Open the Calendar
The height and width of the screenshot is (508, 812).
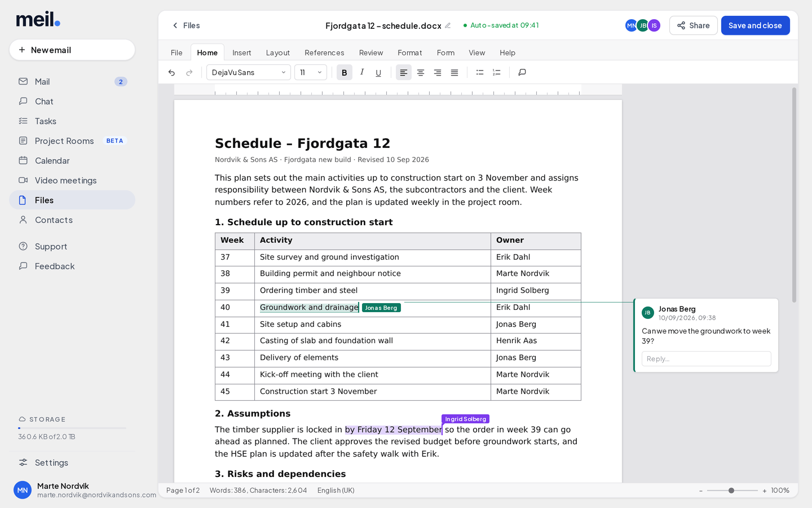72,160
